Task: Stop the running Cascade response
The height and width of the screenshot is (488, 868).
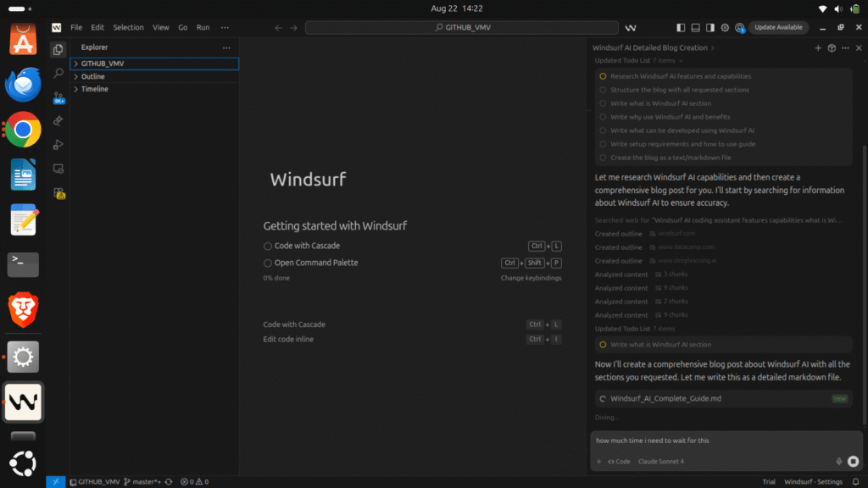Action: pos(853,462)
